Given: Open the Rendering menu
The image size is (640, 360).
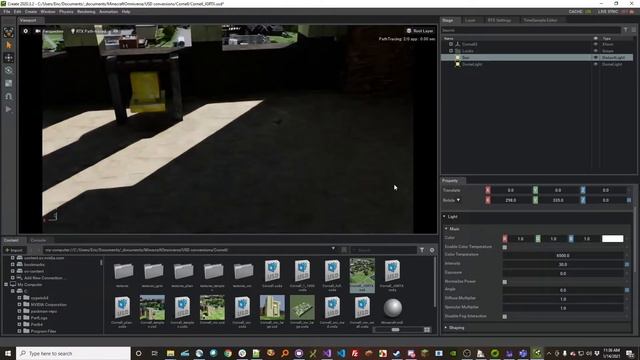Looking at the screenshot, I should pos(86,12).
